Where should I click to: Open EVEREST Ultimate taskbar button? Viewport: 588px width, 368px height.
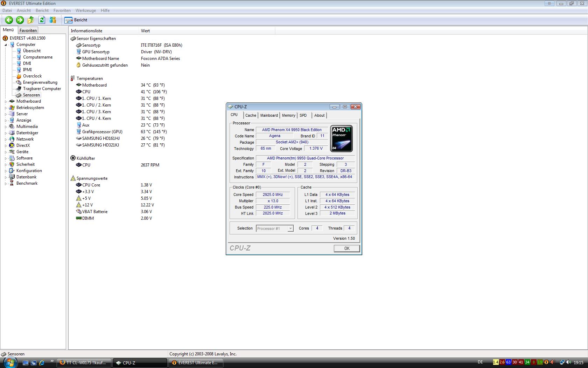pyautogui.click(x=196, y=363)
